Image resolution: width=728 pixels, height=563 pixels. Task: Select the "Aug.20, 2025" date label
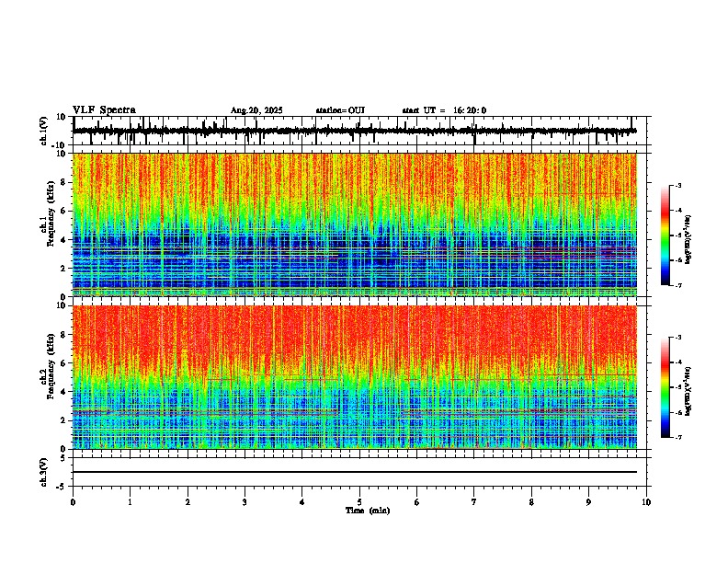(256, 110)
